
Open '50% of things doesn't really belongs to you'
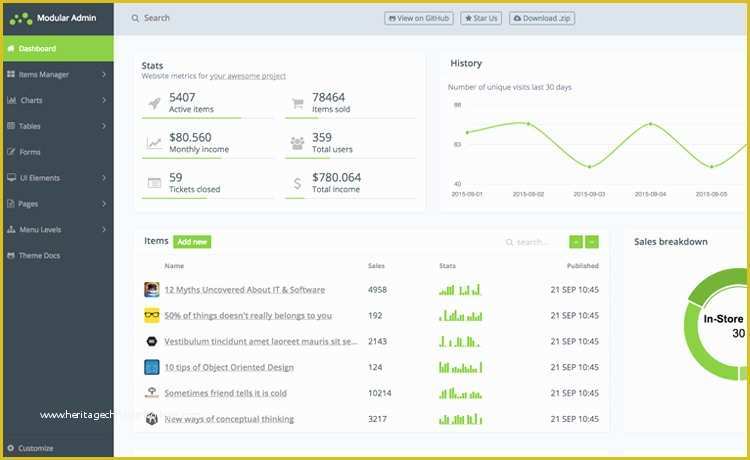coord(248,316)
